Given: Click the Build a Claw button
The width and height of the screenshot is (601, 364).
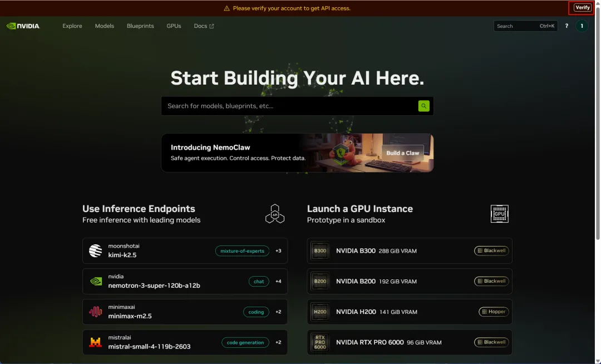Looking at the screenshot, I should [402, 153].
